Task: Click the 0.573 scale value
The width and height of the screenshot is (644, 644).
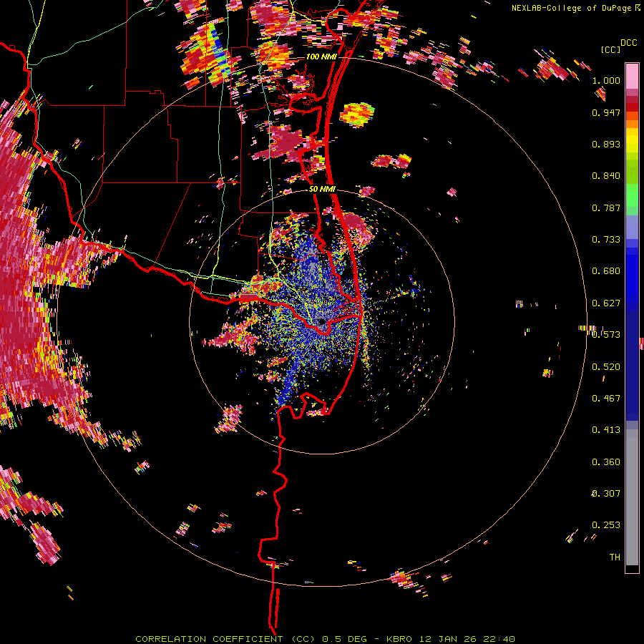Action: pyautogui.click(x=606, y=335)
